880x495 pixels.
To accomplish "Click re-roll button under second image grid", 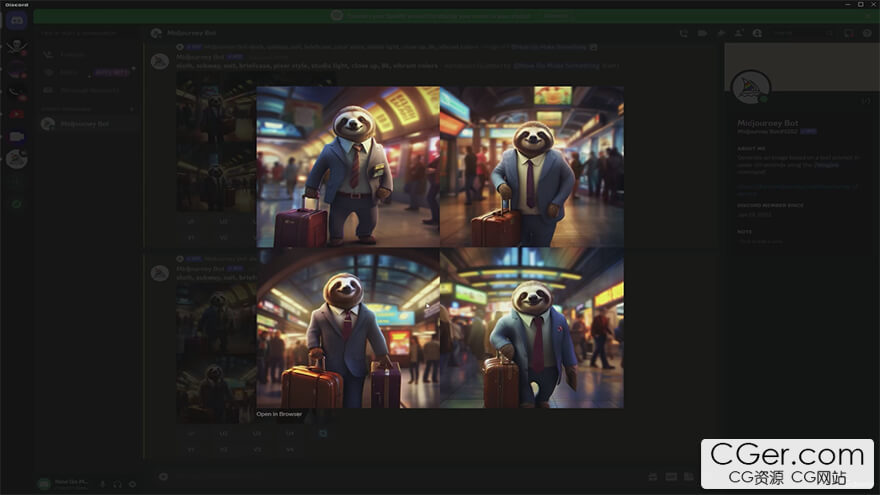I will coord(323,433).
